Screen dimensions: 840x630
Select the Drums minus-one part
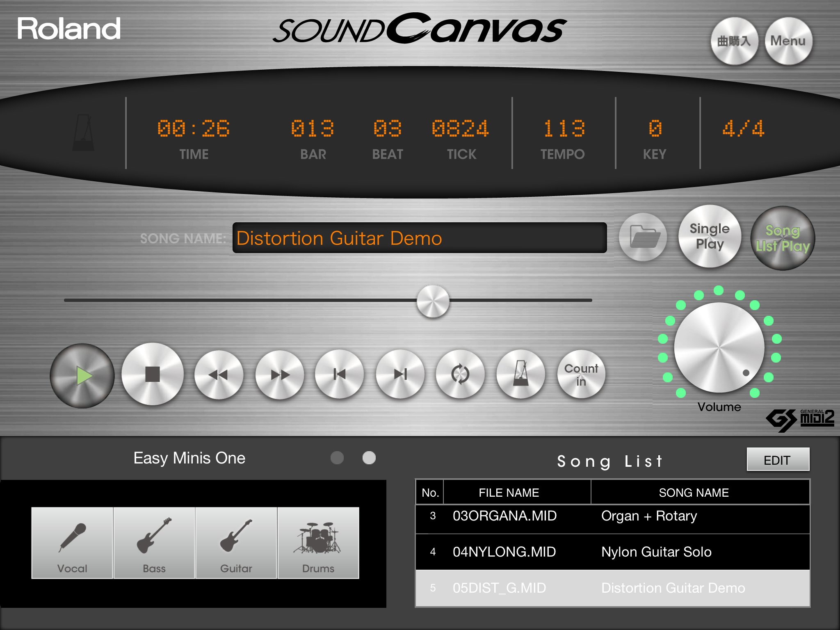[318, 543]
